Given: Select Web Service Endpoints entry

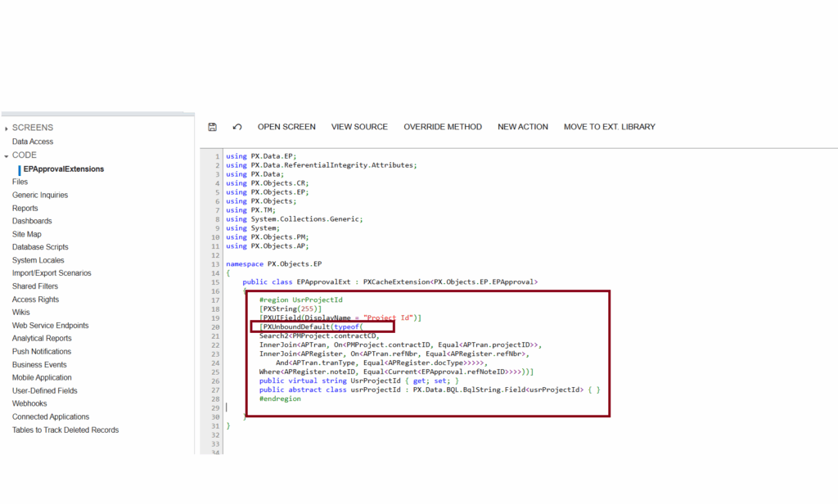Looking at the screenshot, I should tap(50, 326).
